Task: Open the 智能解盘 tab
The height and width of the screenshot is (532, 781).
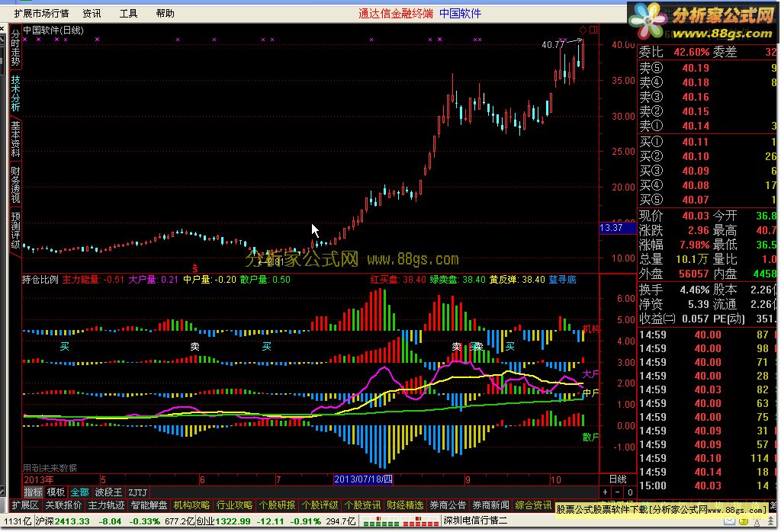Action: tap(149, 505)
